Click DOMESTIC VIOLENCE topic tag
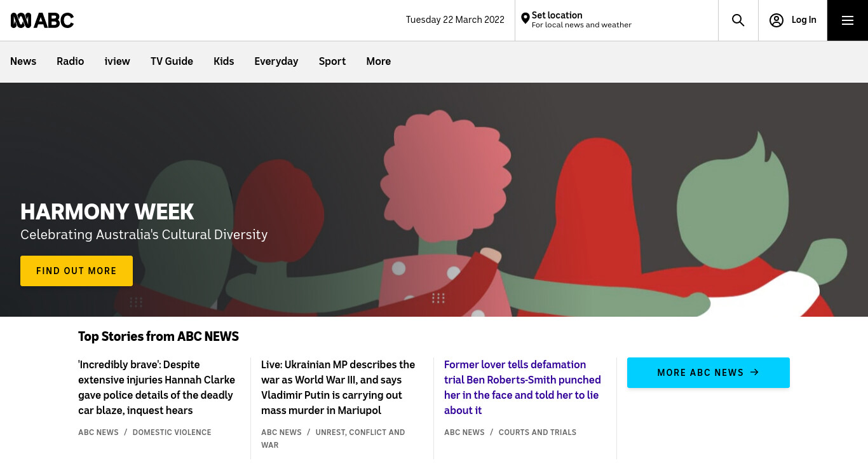Image resolution: width=868 pixels, height=463 pixels. click(x=172, y=432)
